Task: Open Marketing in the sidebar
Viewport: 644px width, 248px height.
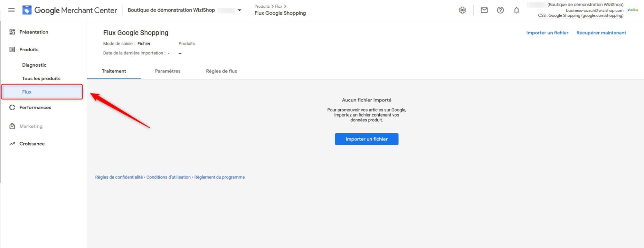Action: (x=31, y=126)
